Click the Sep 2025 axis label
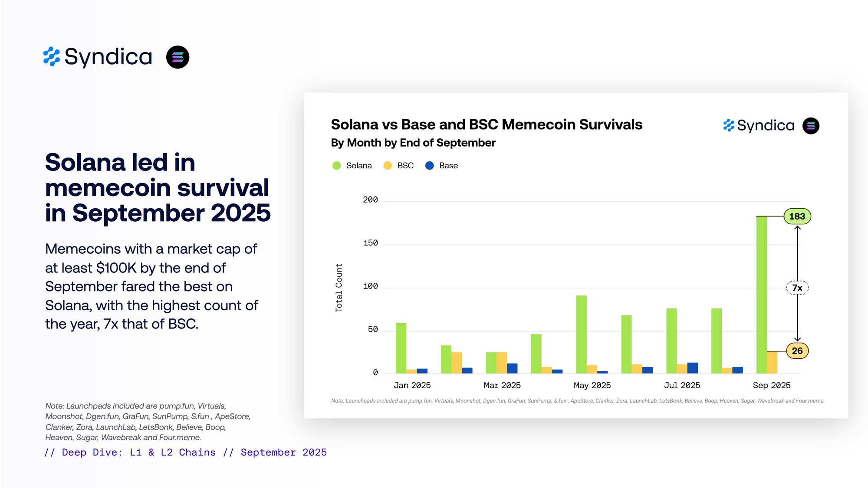Viewport: 868px width, 488px height. [x=771, y=385]
